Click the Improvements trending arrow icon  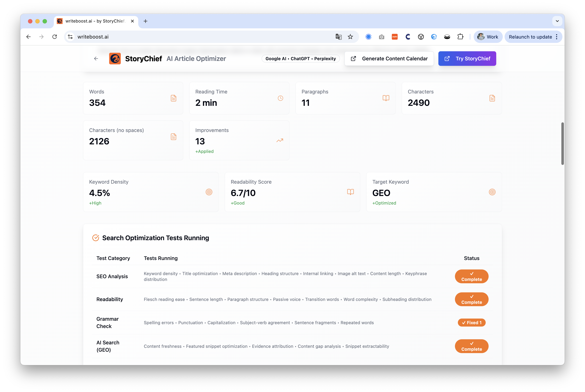(280, 140)
